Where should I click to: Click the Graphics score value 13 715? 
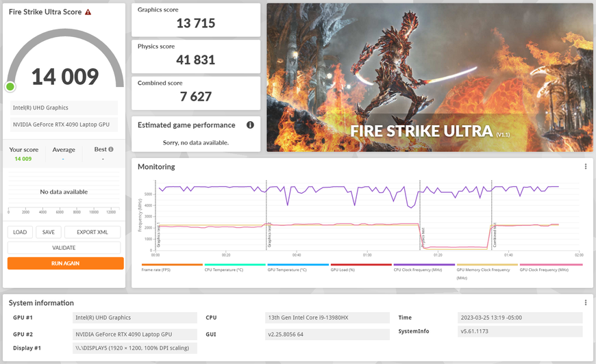point(196,23)
